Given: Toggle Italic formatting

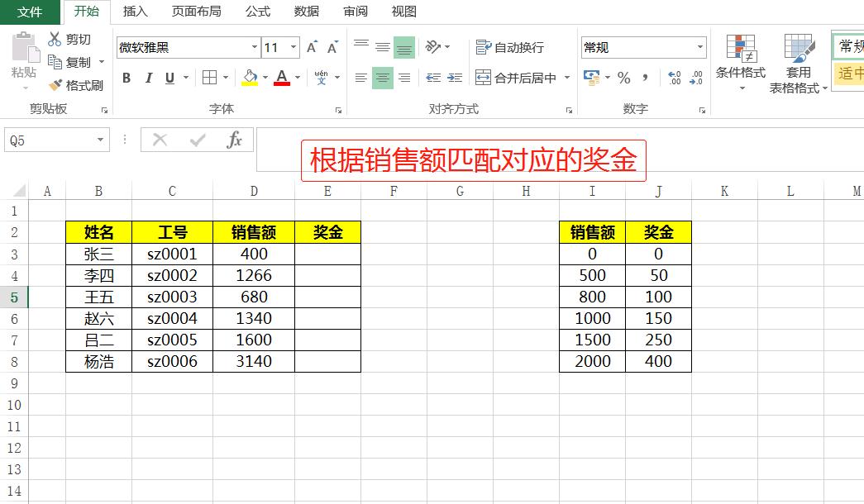Looking at the screenshot, I should tap(148, 78).
